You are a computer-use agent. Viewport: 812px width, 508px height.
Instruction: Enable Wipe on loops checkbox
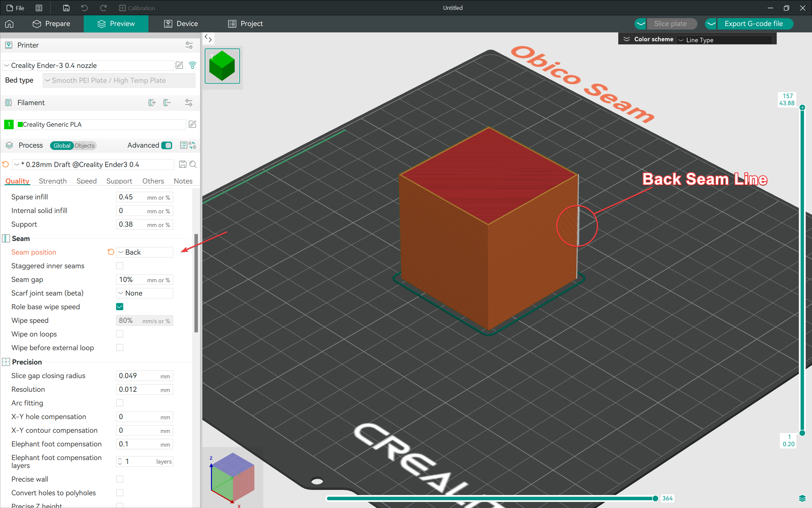120,334
